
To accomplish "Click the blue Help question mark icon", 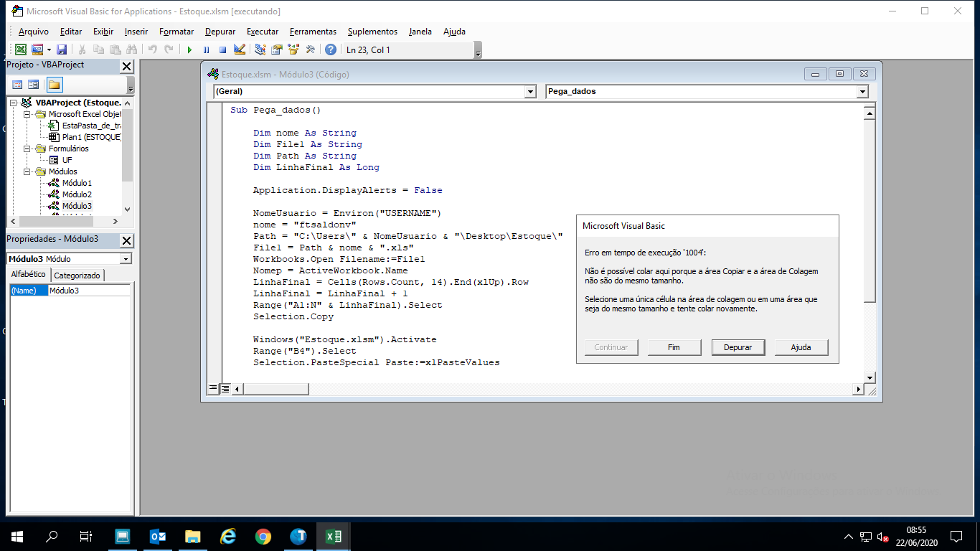I will coord(331,50).
